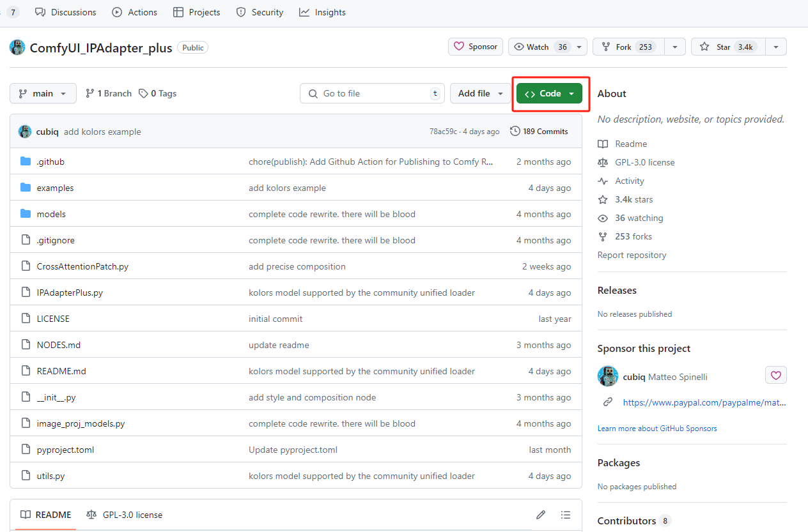This screenshot has width=808, height=532.
Task: Click the cubiq avatar in commit header
Action: [25, 132]
